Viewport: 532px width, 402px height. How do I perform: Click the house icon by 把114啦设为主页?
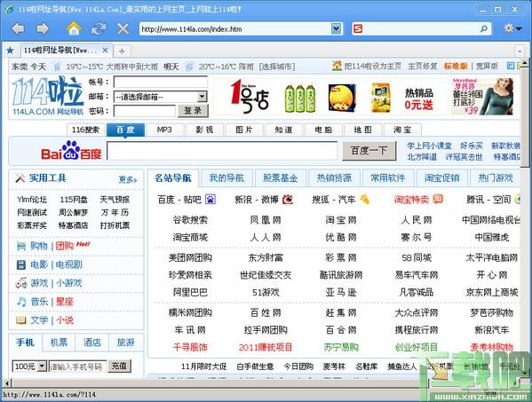(337, 66)
